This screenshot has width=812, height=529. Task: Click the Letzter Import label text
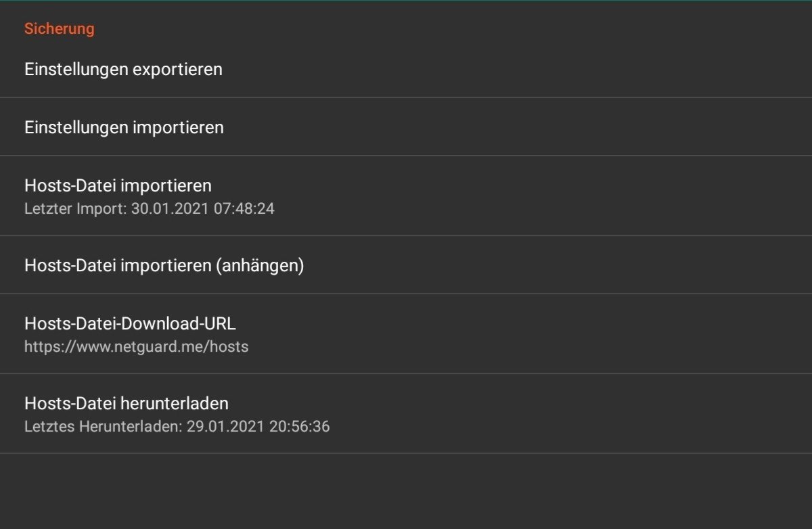[x=75, y=208]
